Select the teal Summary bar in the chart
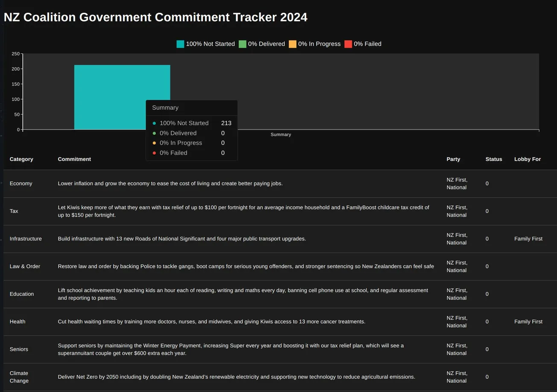This screenshot has width=557, height=392. pyautogui.click(x=122, y=85)
